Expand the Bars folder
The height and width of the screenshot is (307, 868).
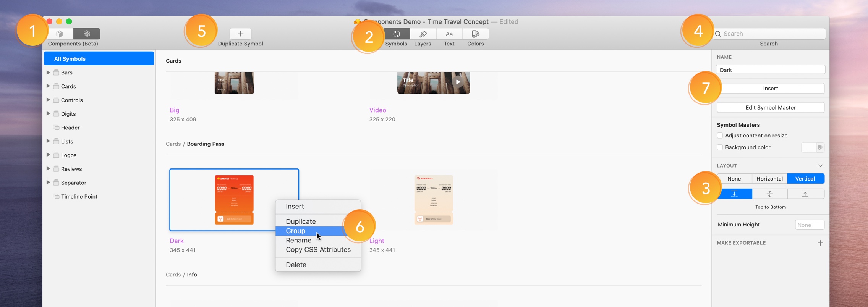48,73
